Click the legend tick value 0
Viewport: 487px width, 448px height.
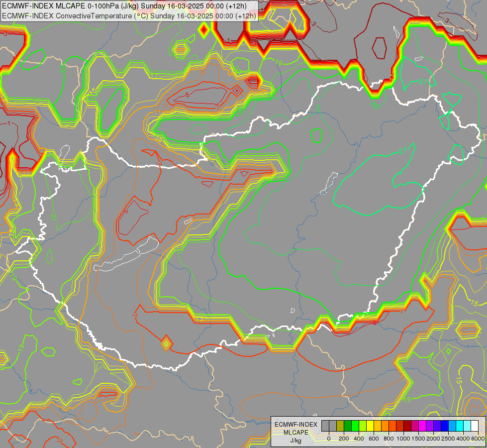329,439
